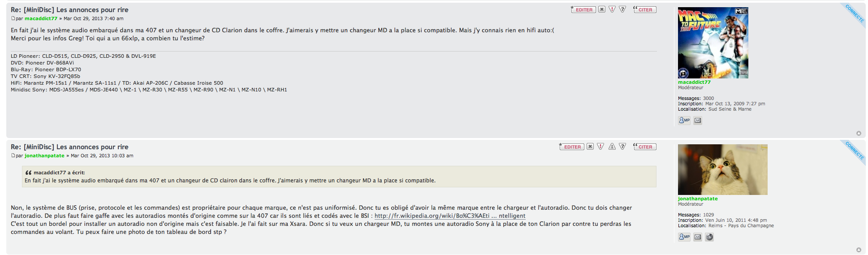Image resolution: width=868 pixels, height=255 pixels.
Task: Delete jonathanpatate's post with the X icon
Action: tap(590, 147)
